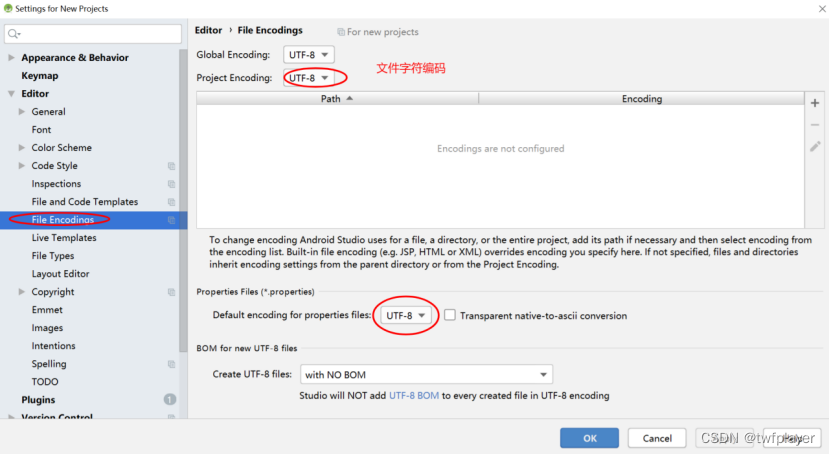The image size is (830, 455).
Task: Open the Global Encoding dropdown
Action: pos(309,54)
